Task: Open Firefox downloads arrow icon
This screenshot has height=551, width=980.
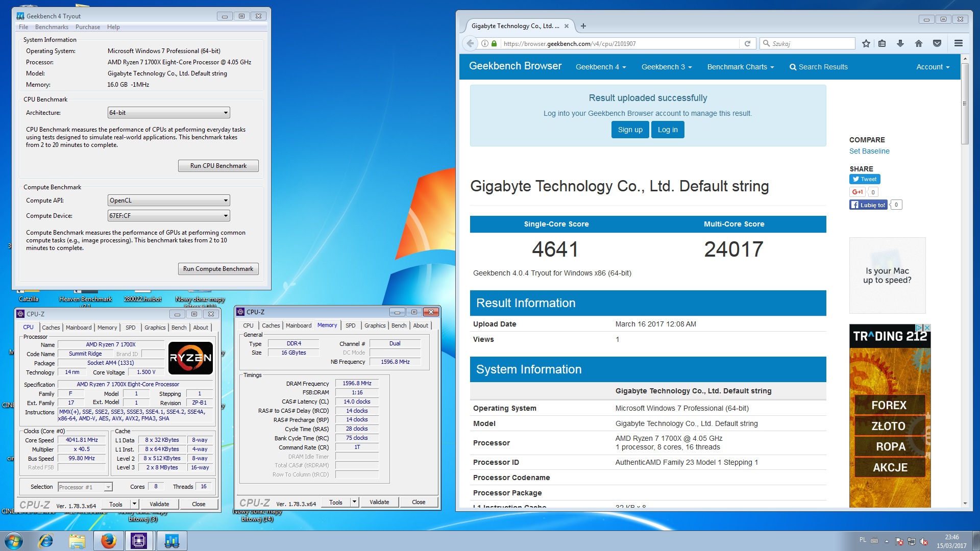Action: coord(900,44)
